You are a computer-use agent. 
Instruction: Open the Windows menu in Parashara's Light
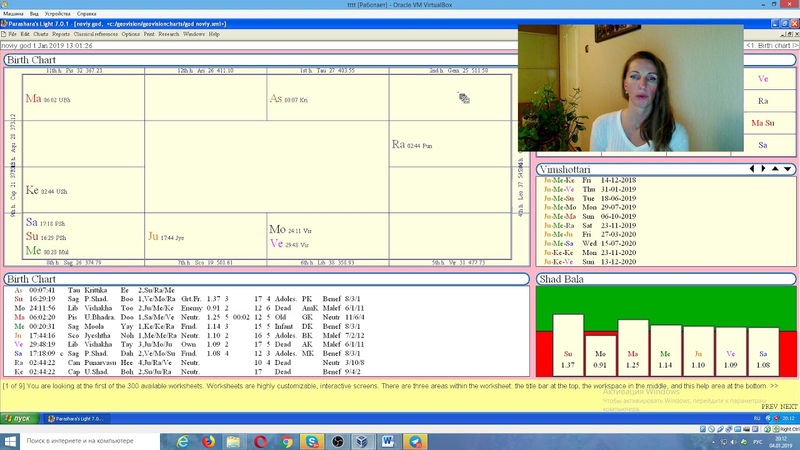tap(194, 34)
